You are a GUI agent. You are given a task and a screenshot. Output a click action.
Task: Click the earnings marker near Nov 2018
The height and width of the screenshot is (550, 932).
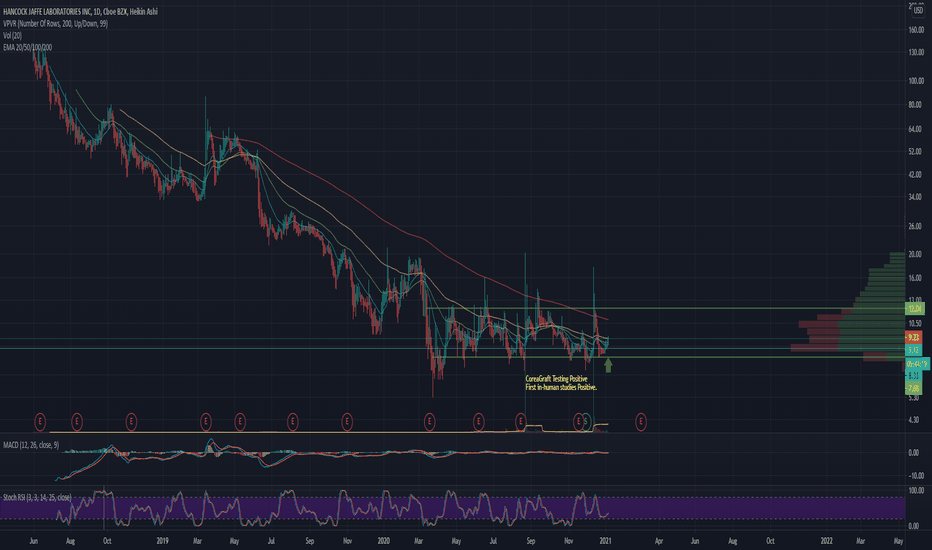pyautogui.click(x=131, y=422)
